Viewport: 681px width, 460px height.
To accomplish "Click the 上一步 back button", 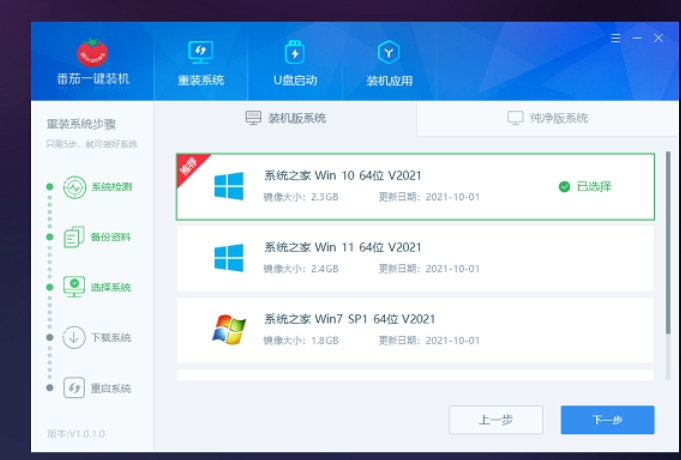I will point(496,420).
